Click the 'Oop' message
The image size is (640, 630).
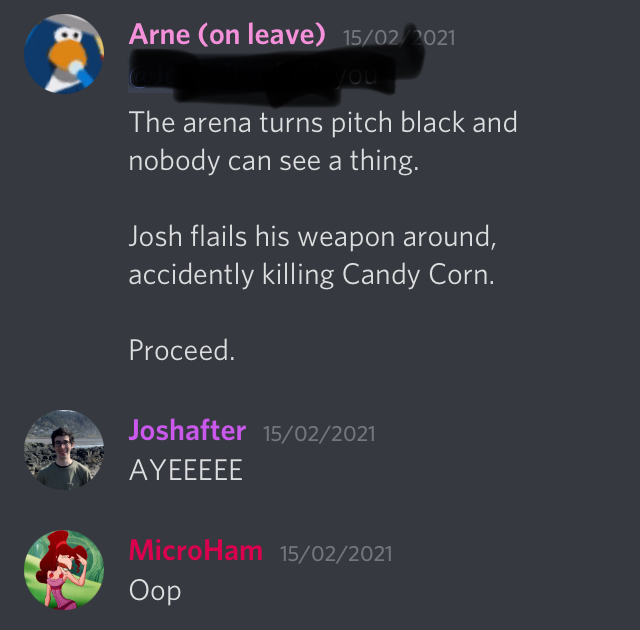[x=155, y=592]
